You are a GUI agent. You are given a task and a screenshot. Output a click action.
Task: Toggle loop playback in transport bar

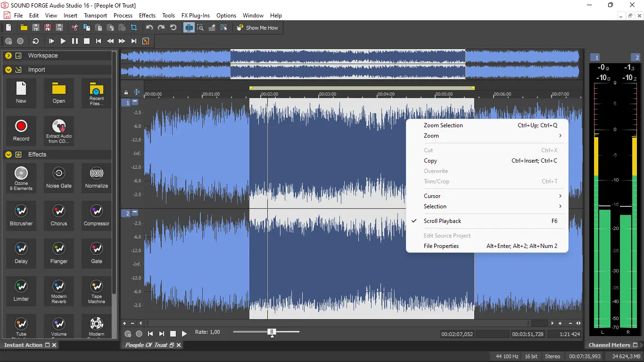click(x=35, y=41)
